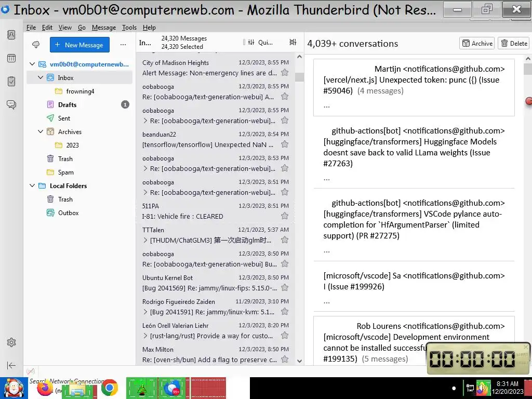Star the Rodrigo Figueiredo Zaiden message
The image size is (532, 399).
pos(285,312)
